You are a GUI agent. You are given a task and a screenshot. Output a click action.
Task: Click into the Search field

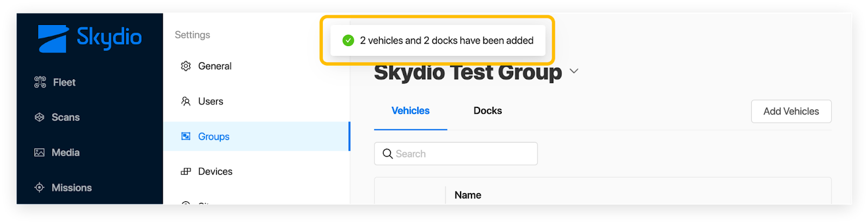(x=456, y=154)
